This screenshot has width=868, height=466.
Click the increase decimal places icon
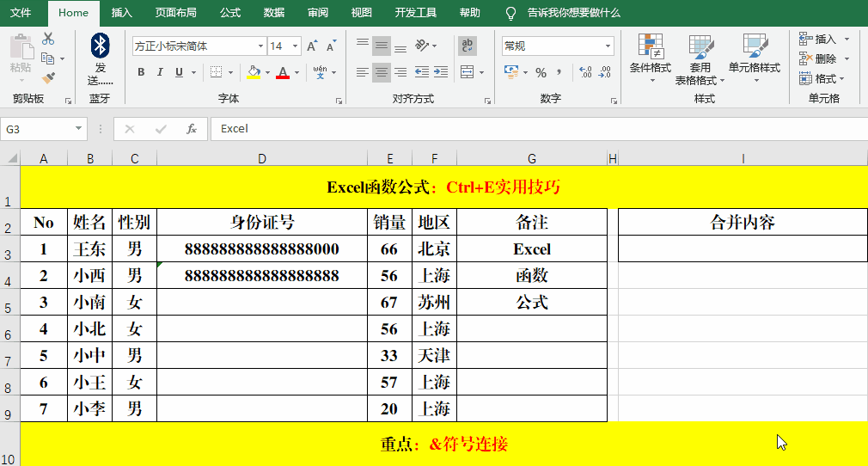tap(585, 72)
